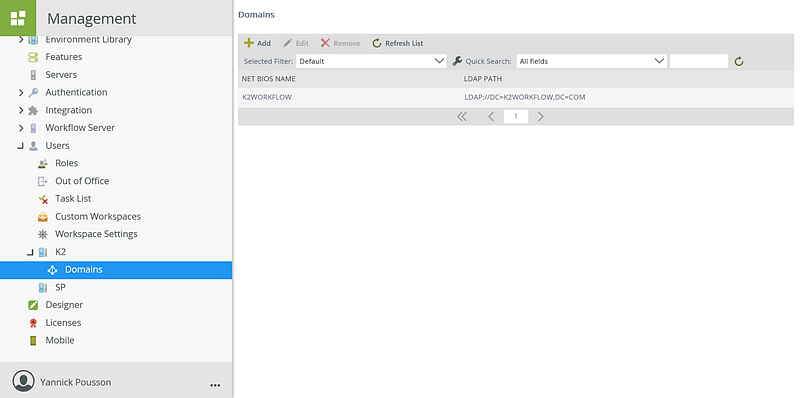Viewport: 800px width, 398px height.
Task: Expand the Authentication tree node
Action: [x=21, y=93]
